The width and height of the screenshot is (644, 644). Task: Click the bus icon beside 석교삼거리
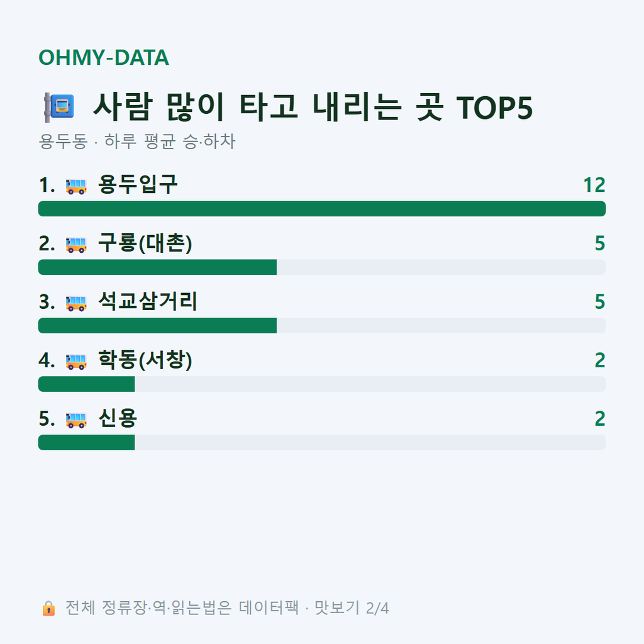click(76, 303)
